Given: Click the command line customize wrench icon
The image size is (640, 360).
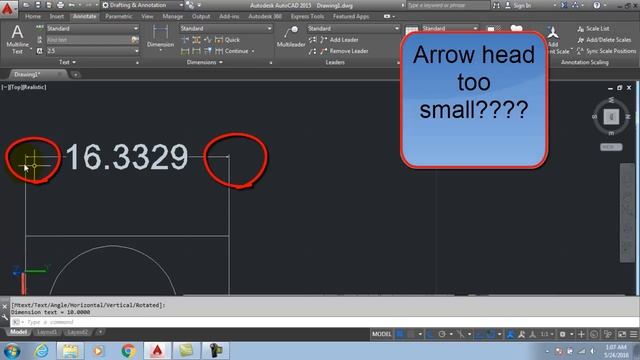Looking at the screenshot, I should [4, 317].
